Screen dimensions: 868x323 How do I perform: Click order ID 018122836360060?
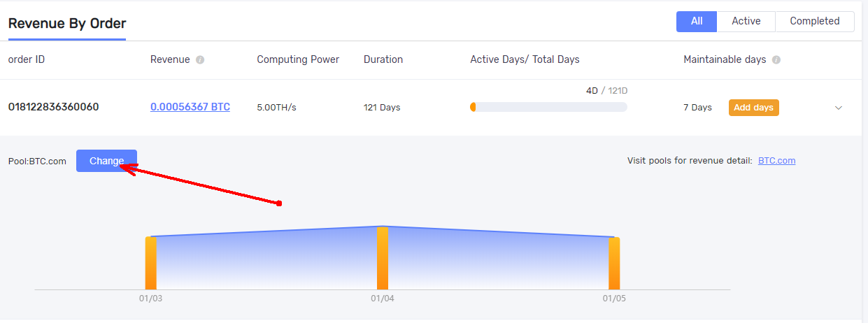coord(53,107)
